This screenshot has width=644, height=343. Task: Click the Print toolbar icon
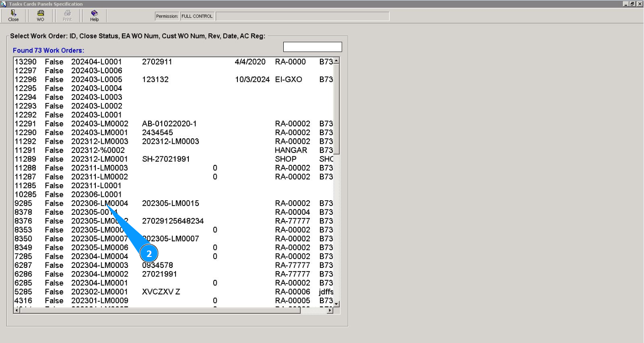[67, 16]
